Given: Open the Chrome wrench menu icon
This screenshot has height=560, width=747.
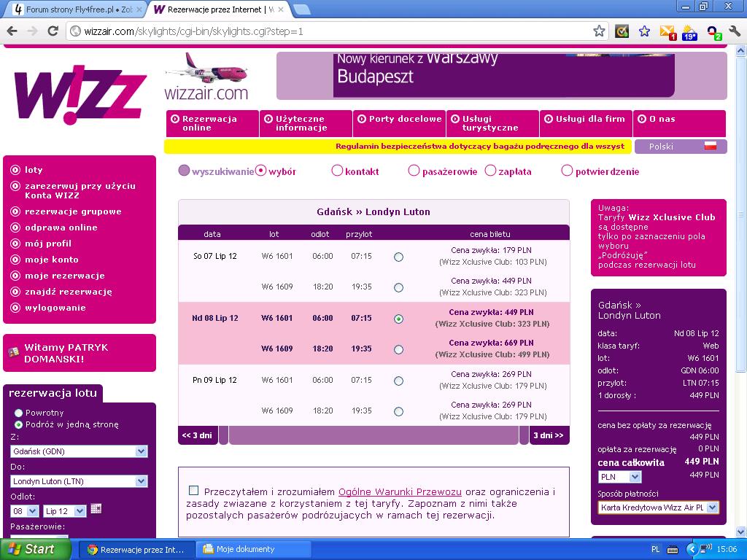Looking at the screenshot, I should [734, 31].
